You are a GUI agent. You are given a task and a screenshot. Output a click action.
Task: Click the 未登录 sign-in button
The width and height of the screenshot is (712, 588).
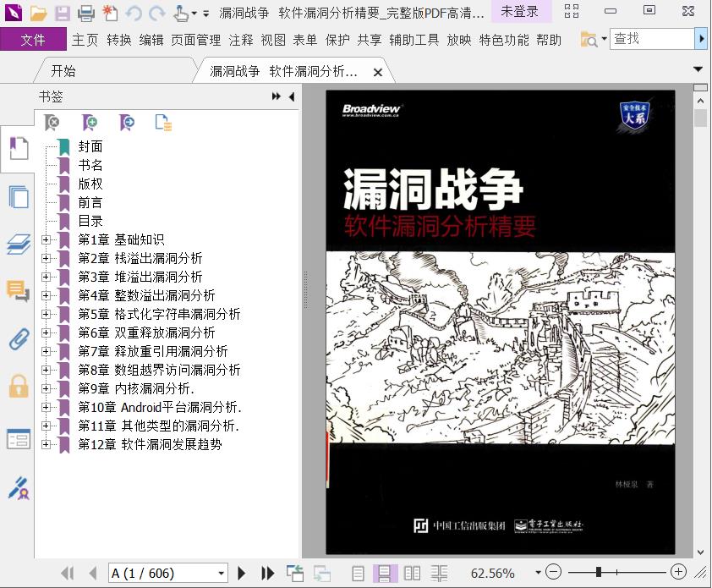tap(519, 11)
